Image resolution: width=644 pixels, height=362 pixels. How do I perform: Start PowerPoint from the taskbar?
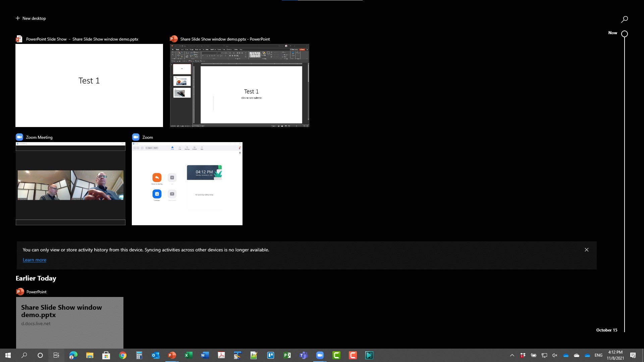(x=172, y=355)
